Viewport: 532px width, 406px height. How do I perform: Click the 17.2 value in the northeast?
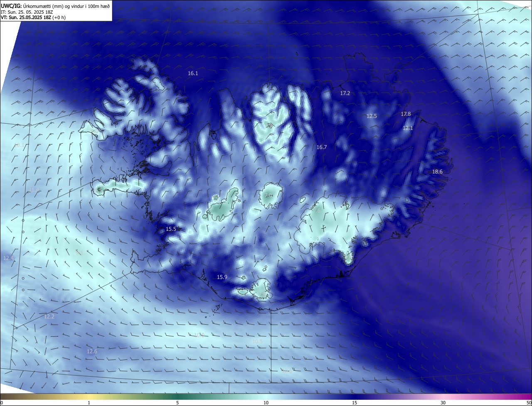coord(345,93)
